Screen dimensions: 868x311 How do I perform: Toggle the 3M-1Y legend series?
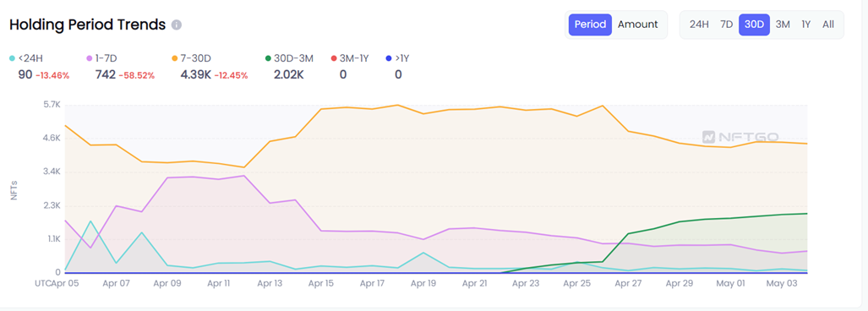click(x=349, y=57)
